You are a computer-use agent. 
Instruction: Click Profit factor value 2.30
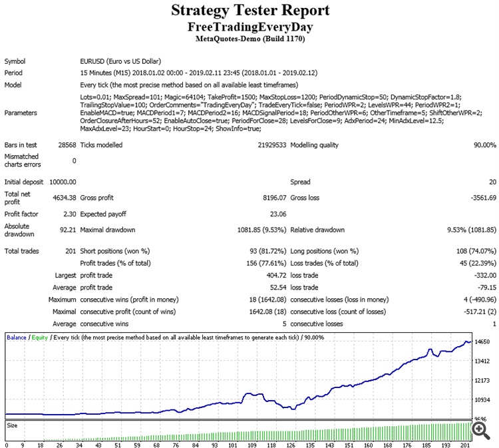tap(70, 214)
